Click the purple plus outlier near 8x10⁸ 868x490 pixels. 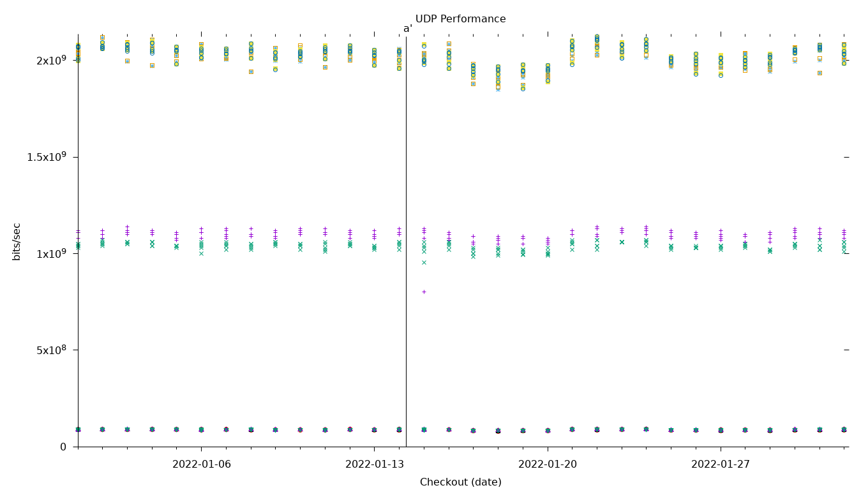click(424, 292)
